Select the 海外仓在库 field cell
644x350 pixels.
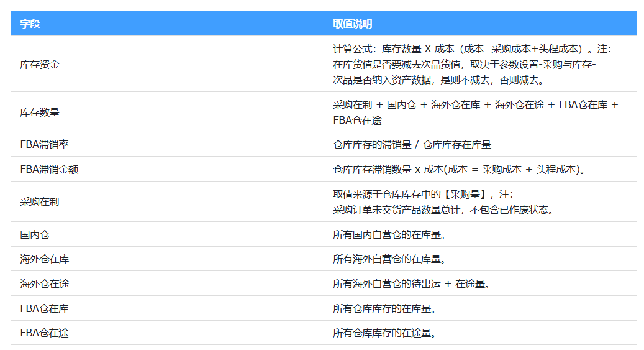(167, 259)
